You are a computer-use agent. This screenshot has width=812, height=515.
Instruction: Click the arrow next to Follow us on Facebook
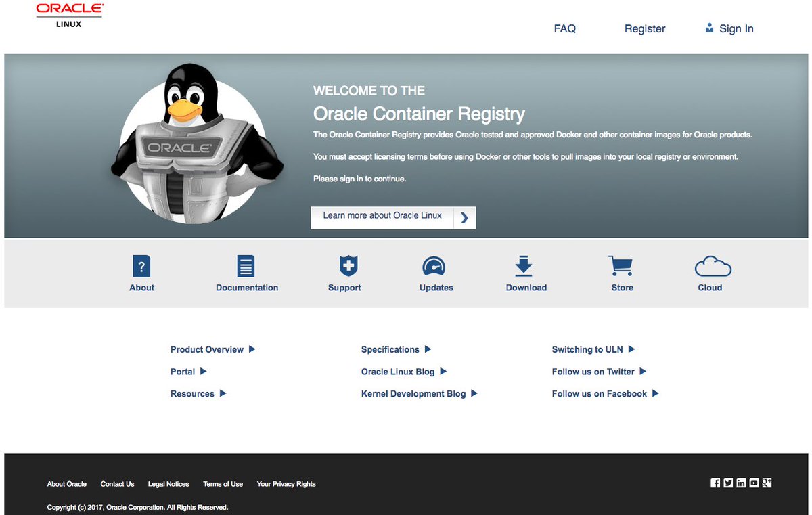(x=655, y=393)
